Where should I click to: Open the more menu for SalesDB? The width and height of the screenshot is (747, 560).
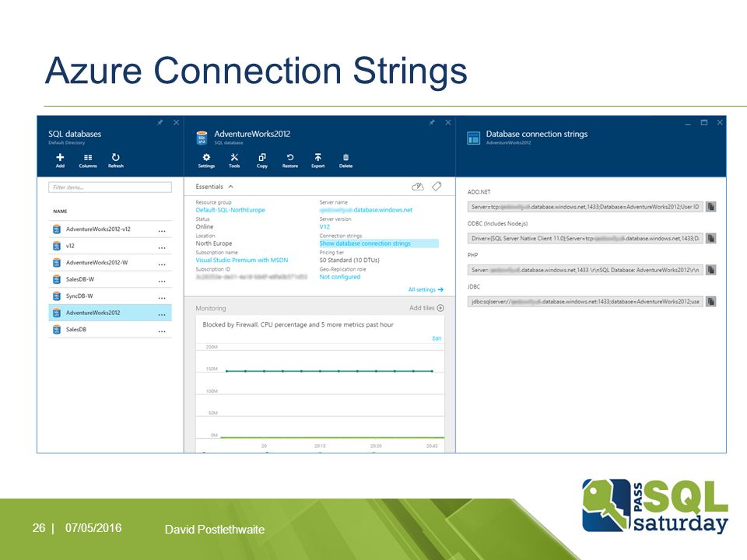(162, 331)
